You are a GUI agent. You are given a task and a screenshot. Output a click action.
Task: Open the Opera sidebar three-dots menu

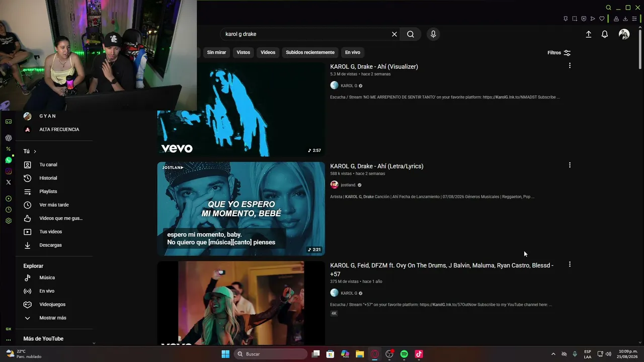tap(8, 340)
